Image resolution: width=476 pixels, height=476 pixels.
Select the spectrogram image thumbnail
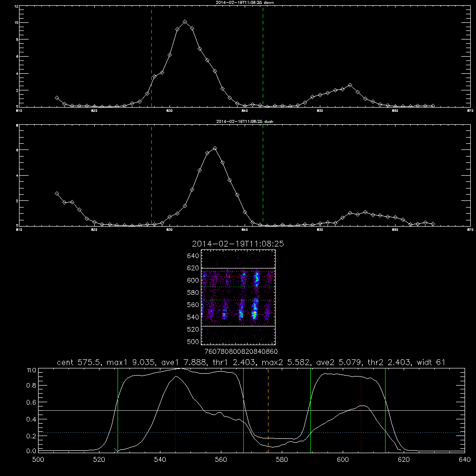238,297
